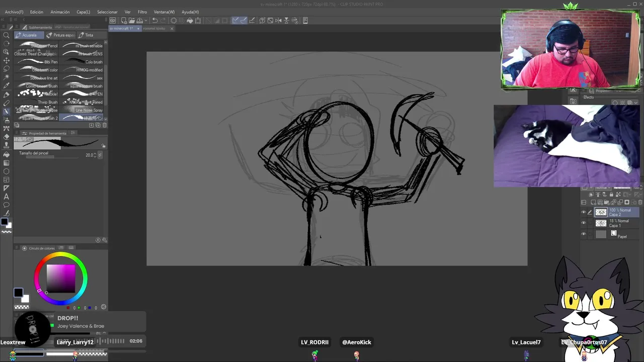Screen dimensions: 644x362
Task: Open the Ventana(W) menu
Action: pyautogui.click(x=164, y=12)
